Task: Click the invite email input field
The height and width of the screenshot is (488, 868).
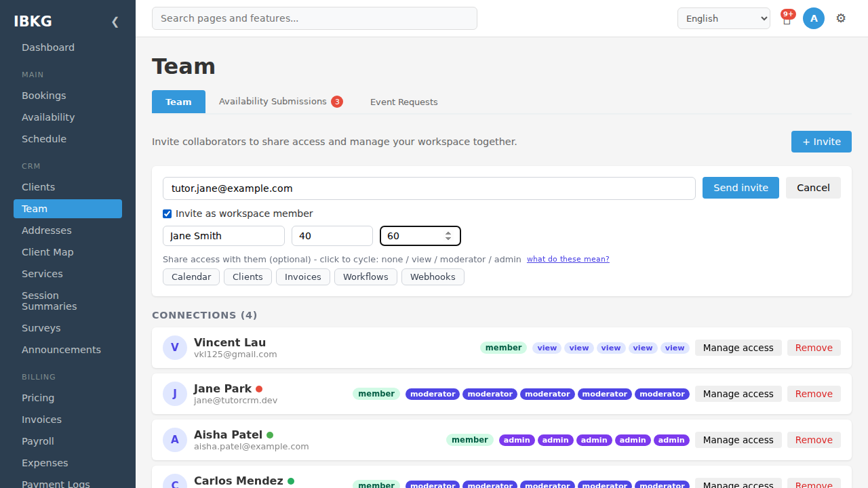Action: point(429,188)
